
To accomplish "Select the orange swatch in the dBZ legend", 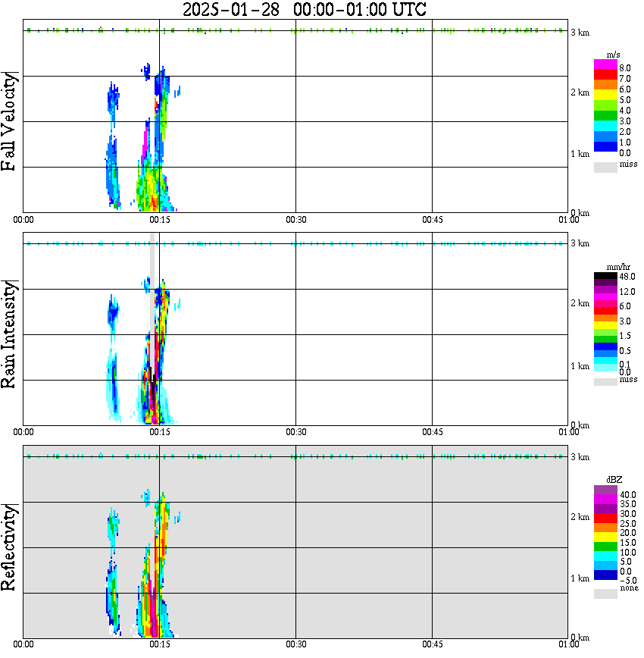I will pyautogui.click(x=605, y=528).
